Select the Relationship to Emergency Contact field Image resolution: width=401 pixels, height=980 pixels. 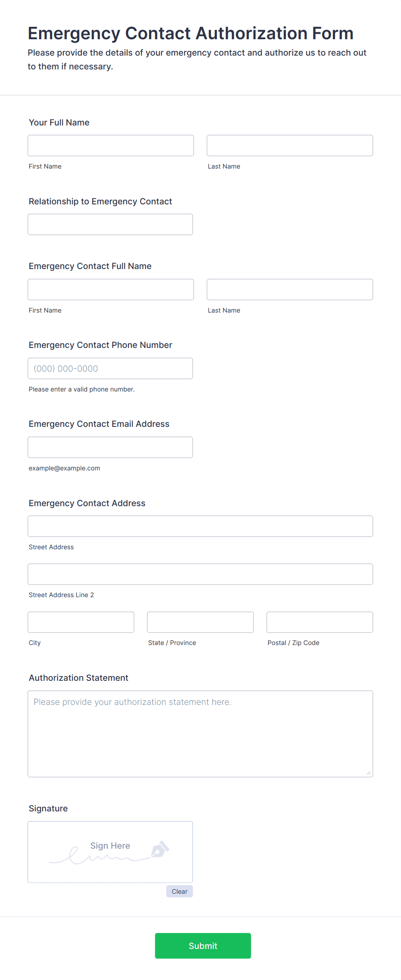coord(110,224)
